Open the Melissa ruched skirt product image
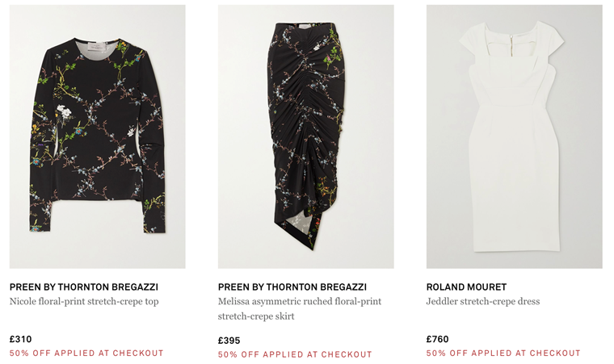 click(x=306, y=136)
